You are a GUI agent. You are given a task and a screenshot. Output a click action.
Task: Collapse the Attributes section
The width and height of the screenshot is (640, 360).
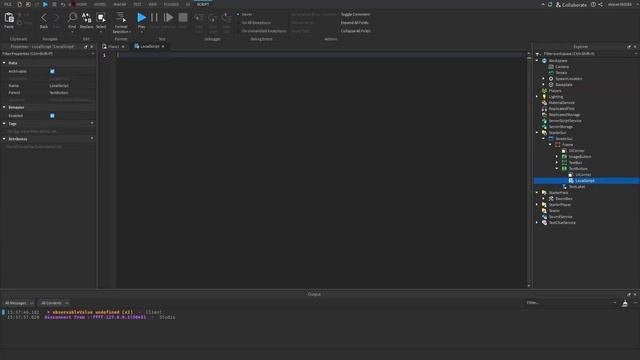[x=4, y=139]
